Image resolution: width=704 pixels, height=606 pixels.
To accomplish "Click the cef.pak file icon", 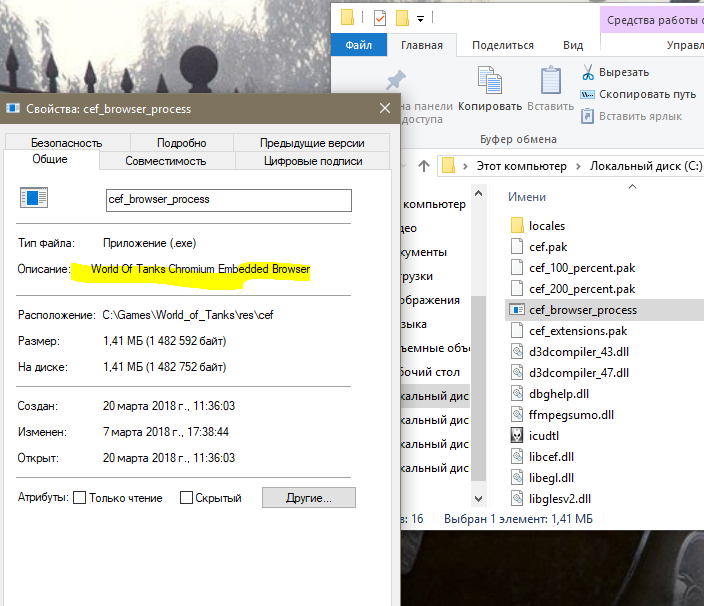I will pyautogui.click(x=517, y=246).
